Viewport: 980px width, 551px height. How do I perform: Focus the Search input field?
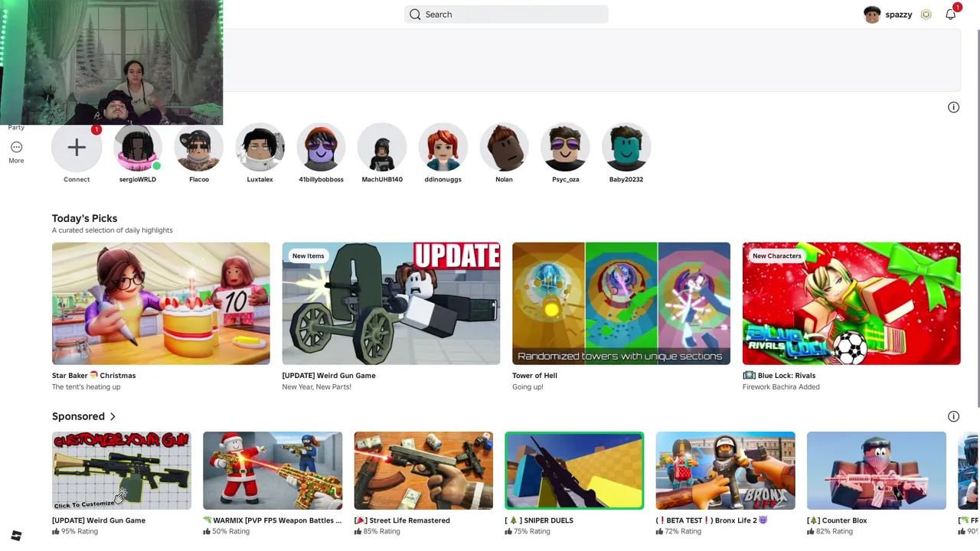(x=506, y=15)
